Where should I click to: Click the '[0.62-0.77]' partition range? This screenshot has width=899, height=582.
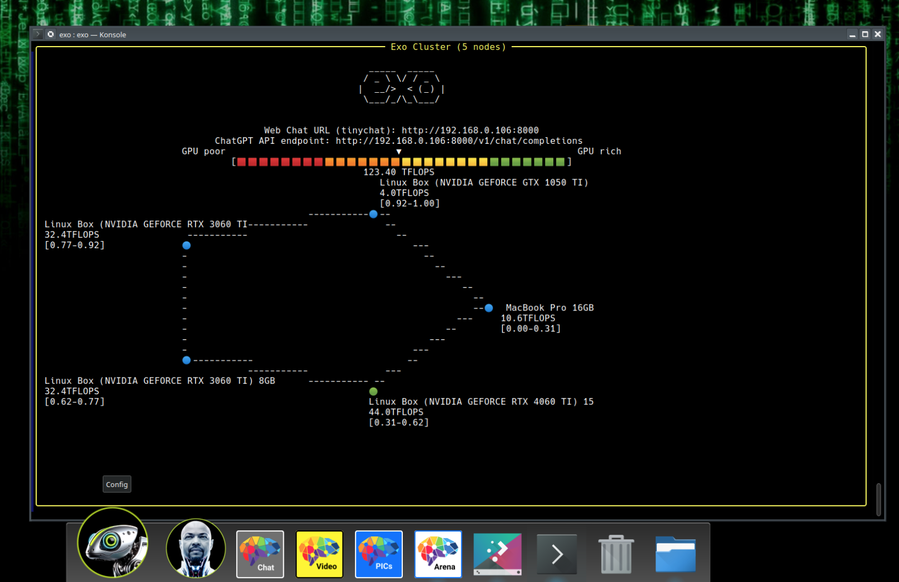pyautogui.click(x=75, y=401)
